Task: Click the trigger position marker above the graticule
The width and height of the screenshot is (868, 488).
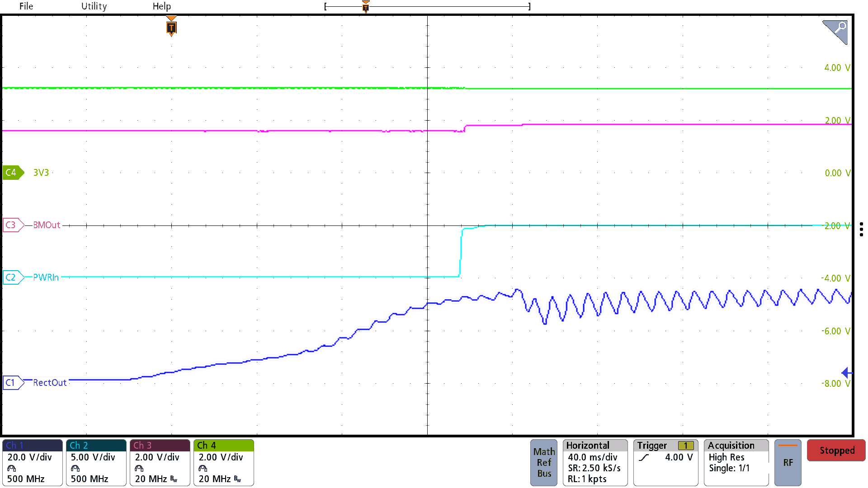Action: coord(171,28)
